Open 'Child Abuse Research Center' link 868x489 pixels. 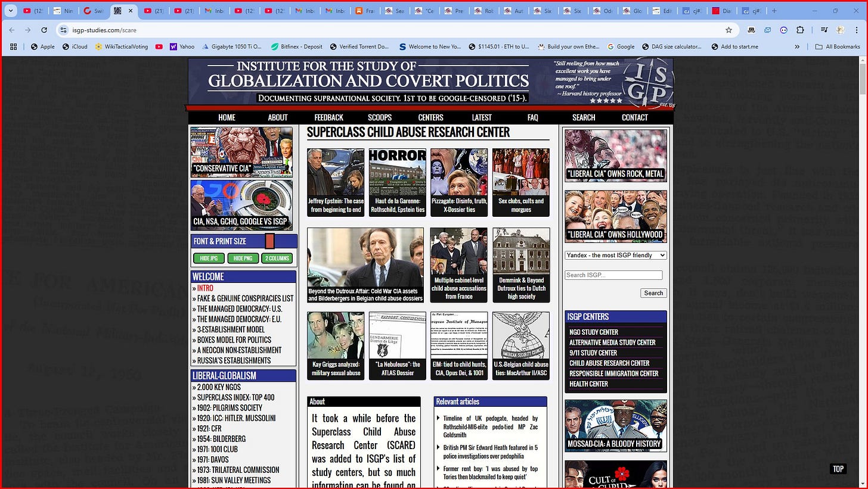point(609,363)
